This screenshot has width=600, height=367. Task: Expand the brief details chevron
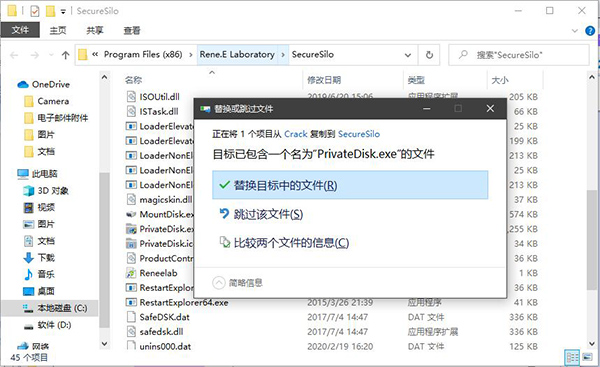point(218,283)
